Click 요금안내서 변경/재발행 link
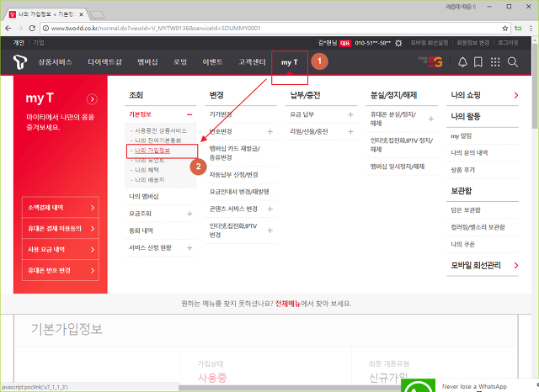 [239, 192]
